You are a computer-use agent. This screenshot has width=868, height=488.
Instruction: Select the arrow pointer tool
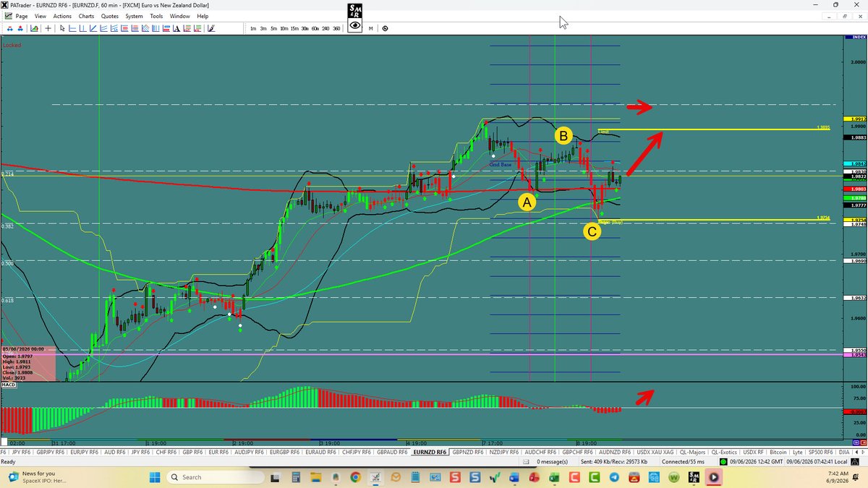pos(62,28)
